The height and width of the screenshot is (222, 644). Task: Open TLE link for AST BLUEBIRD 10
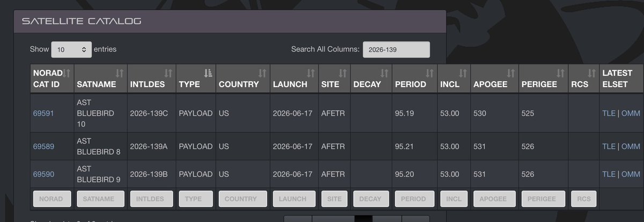[x=609, y=113]
